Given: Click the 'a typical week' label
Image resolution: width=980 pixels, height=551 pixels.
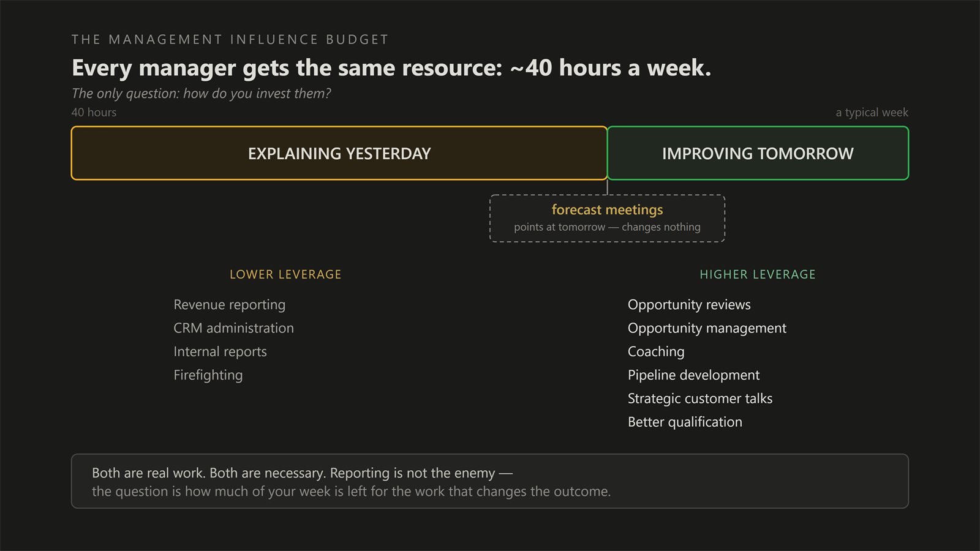Looking at the screenshot, I should [872, 113].
